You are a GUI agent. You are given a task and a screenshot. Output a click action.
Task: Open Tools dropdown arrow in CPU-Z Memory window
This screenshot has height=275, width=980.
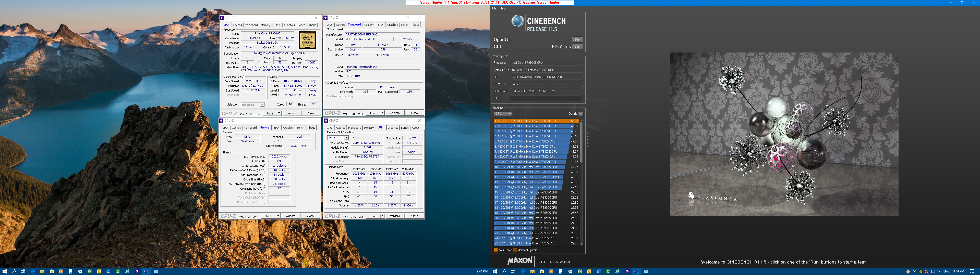click(x=278, y=216)
